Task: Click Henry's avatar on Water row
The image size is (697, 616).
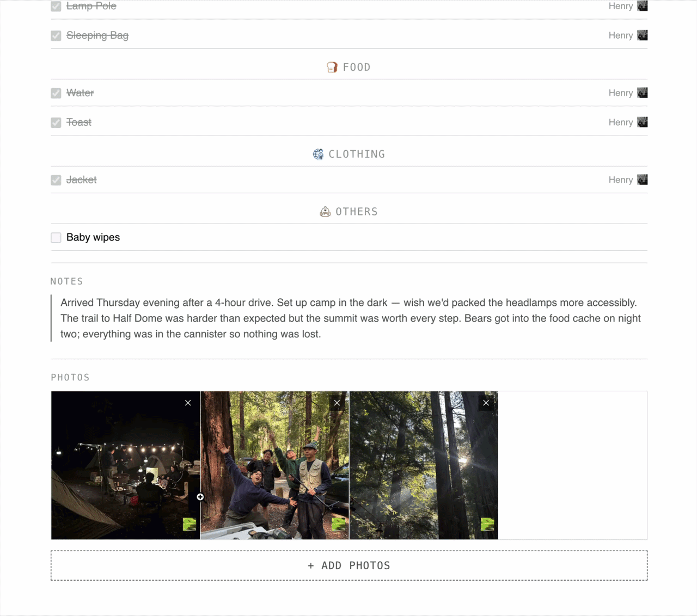Action: click(x=643, y=93)
